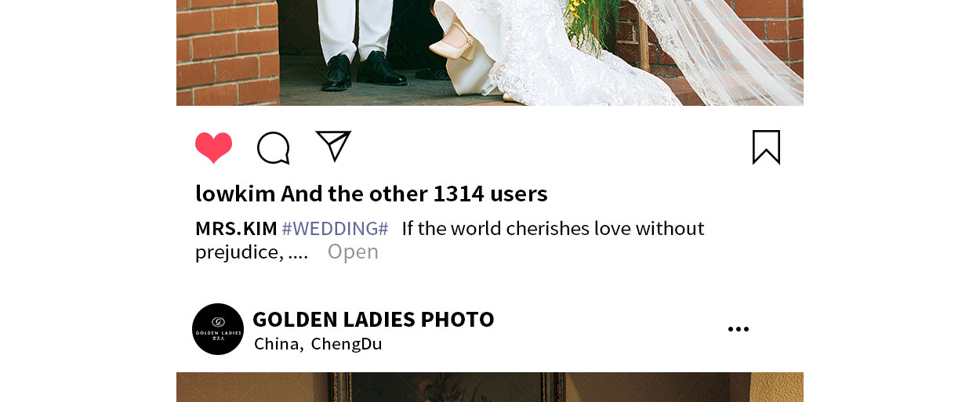Open the next post's photo below

[x=490, y=387]
